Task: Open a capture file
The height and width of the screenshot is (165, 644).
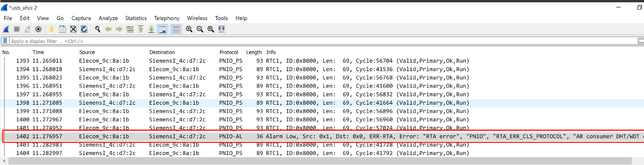Action: coord(52,29)
